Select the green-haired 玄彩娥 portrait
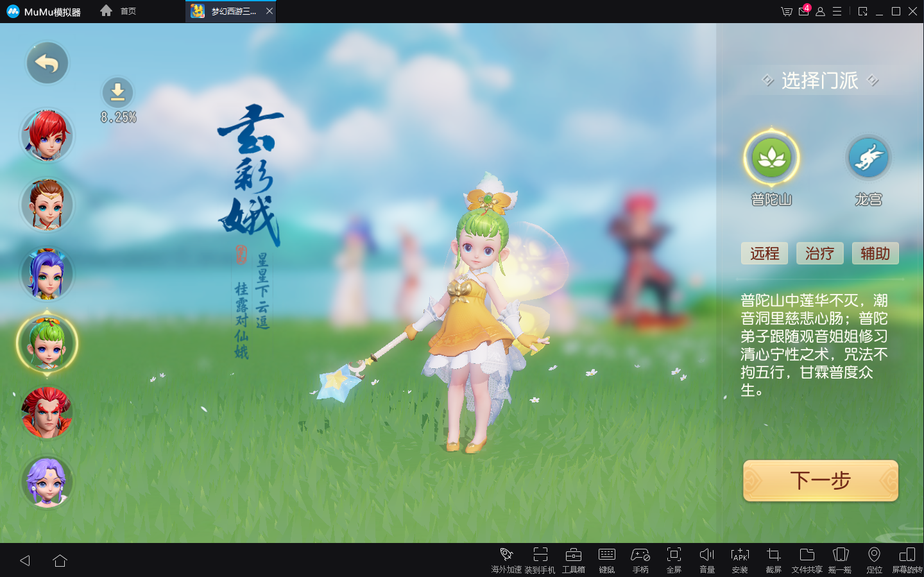 coord(47,343)
